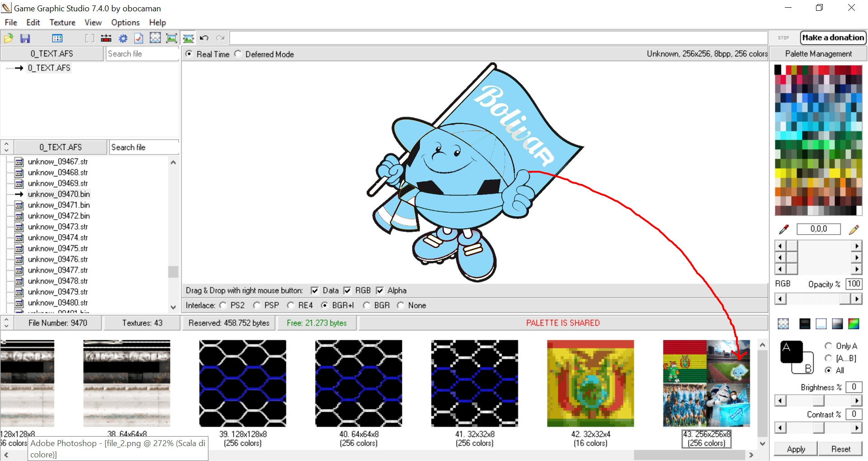Click the picture with corner brackets icon
This screenshot has height=461, width=868.
point(172,38)
